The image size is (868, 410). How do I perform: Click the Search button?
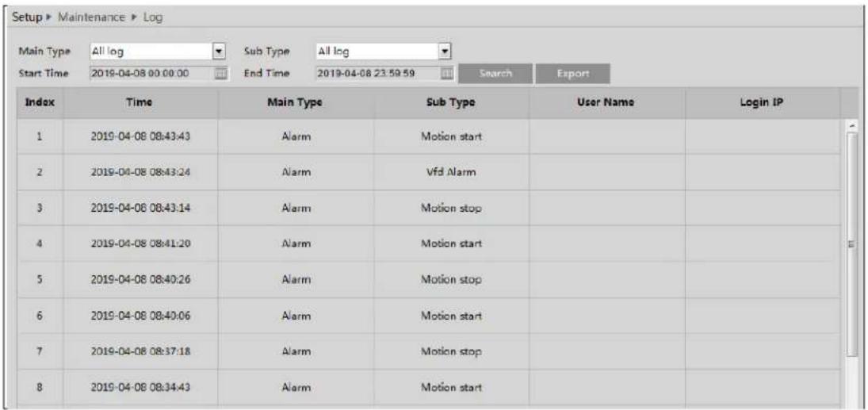point(495,74)
